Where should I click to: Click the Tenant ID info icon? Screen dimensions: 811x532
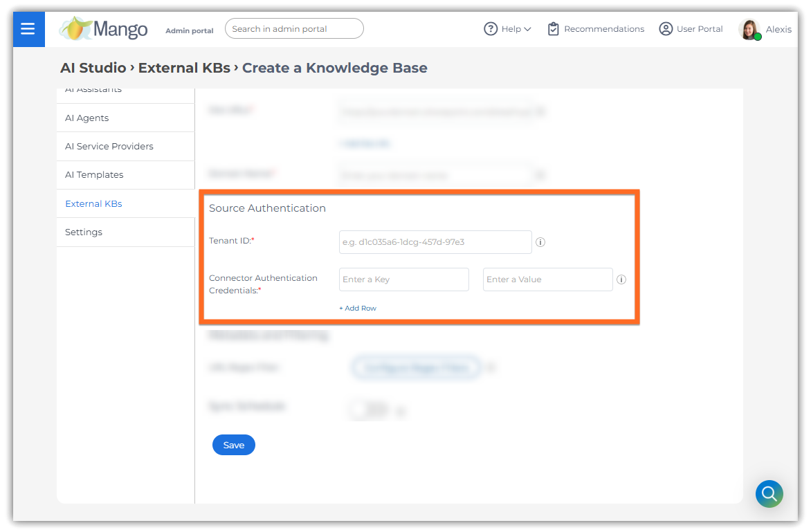tap(541, 243)
